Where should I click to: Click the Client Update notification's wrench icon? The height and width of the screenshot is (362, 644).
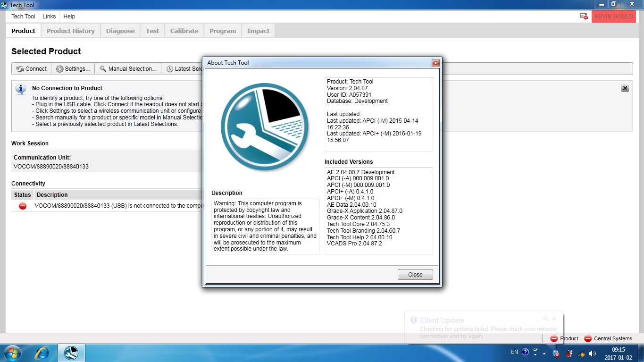coord(545,319)
